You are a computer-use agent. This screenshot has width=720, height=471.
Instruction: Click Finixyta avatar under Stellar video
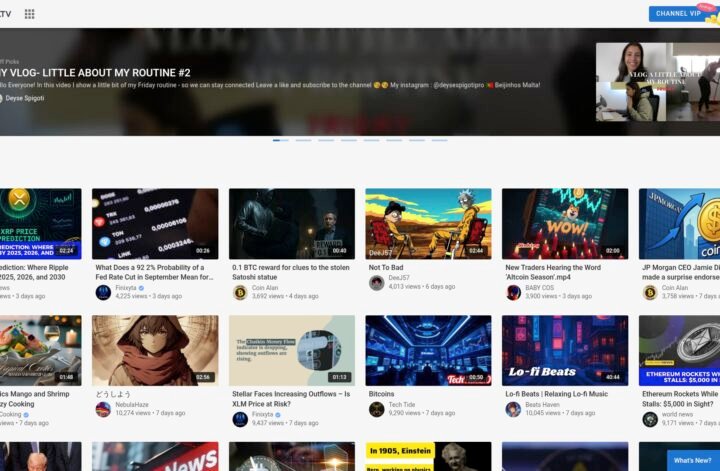pos(240,419)
